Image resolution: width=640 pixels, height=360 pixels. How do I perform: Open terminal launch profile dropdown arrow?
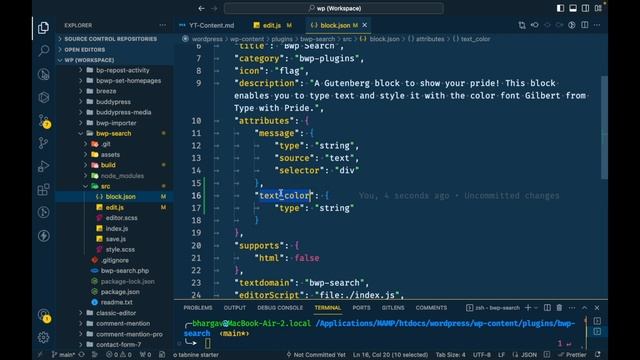(536, 308)
